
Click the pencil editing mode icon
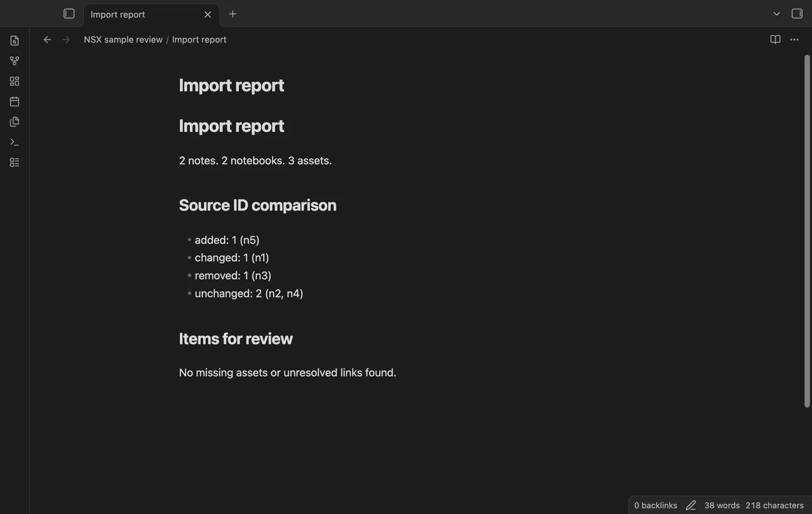pos(691,505)
